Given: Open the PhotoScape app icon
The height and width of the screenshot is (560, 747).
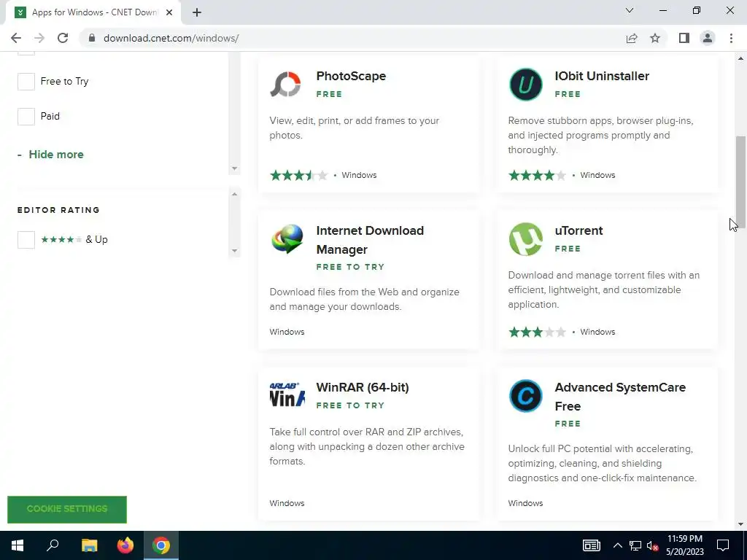Looking at the screenshot, I should click(286, 85).
